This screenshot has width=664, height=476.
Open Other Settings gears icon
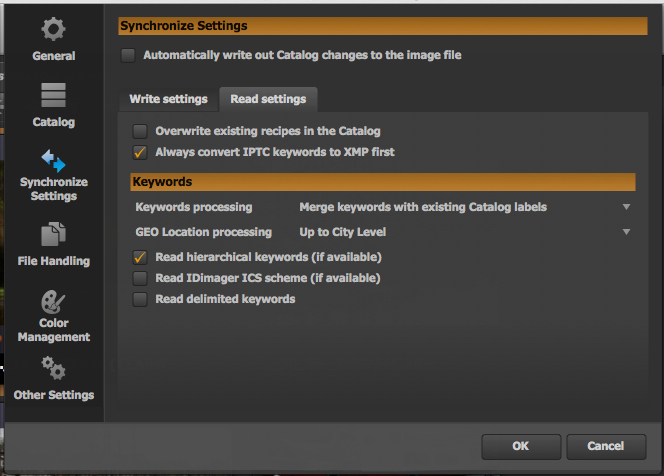click(53, 368)
